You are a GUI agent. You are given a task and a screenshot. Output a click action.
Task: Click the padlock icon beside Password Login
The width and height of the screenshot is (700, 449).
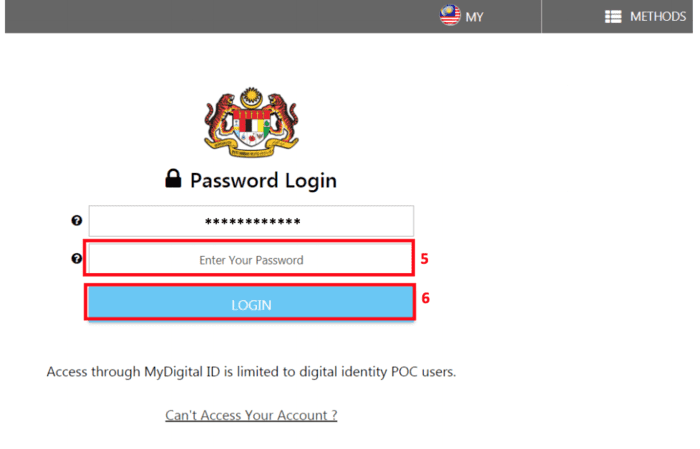pos(174,180)
